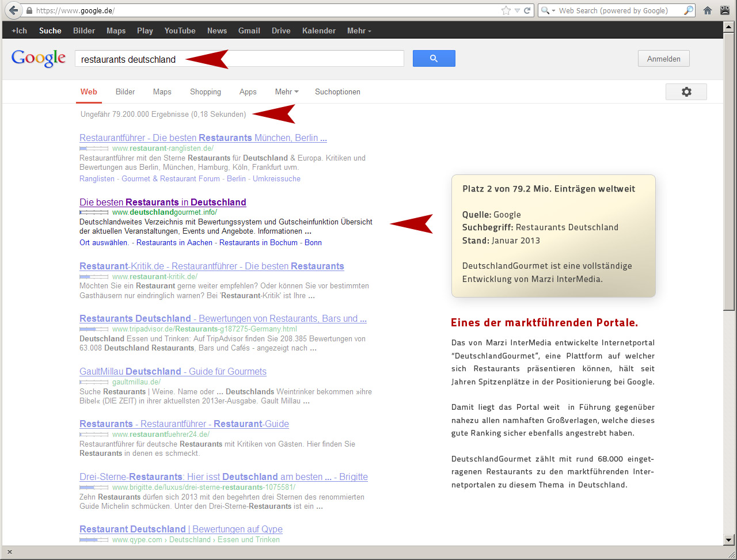This screenshot has width=737, height=560.
Task: Click the rating bar beside www.deutschlandgourmet.info
Action: pyautogui.click(x=94, y=212)
